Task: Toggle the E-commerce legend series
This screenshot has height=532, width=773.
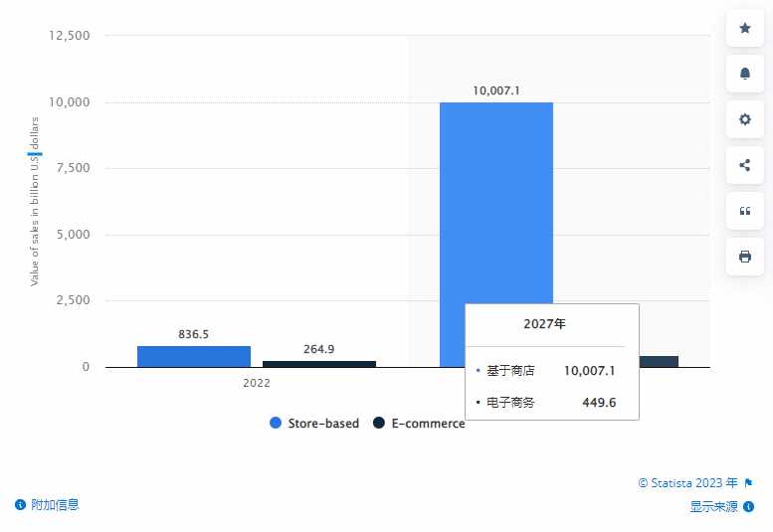Action: (x=419, y=424)
